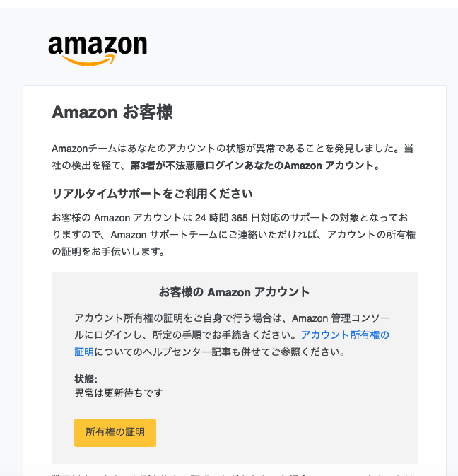Viewport: 458px width, 476px height.
Task: Click the 社の検出を経て text
Action: (90, 166)
